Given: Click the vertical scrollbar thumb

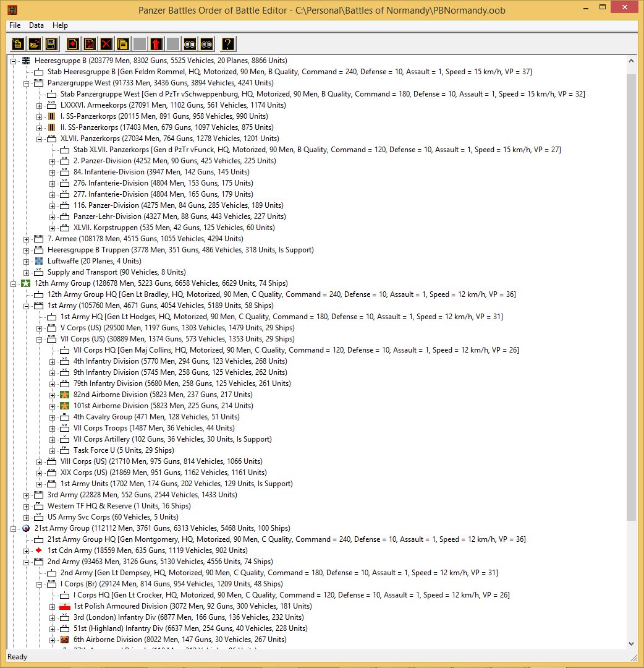Looking at the screenshot, I should pyautogui.click(x=631, y=297).
